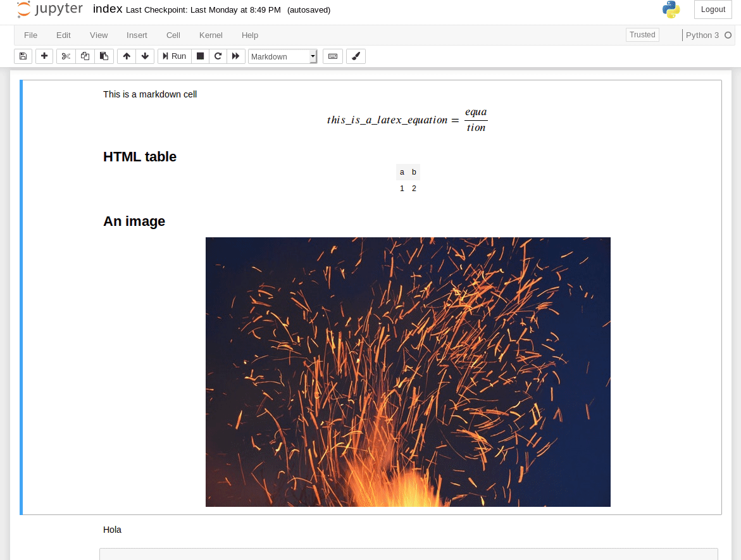
Task: Click the Jupyter logo
Action: click(49, 9)
